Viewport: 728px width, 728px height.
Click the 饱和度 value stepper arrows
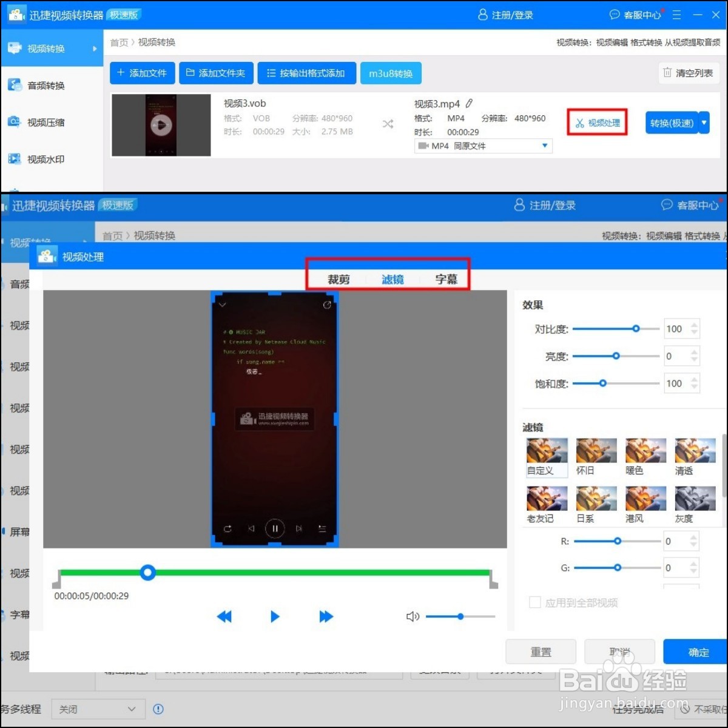695,383
